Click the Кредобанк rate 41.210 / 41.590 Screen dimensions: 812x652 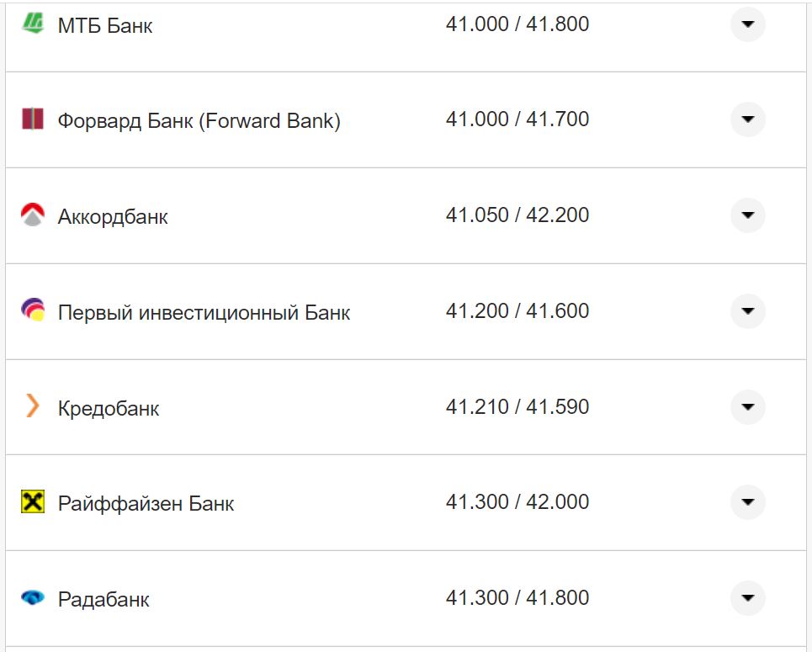pyautogui.click(x=517, y=407)
